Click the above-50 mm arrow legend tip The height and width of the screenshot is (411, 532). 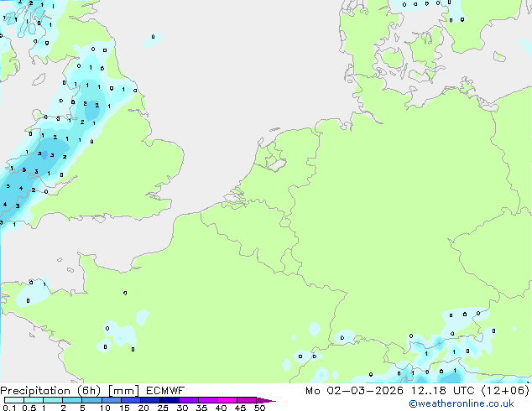pos(266,400)
